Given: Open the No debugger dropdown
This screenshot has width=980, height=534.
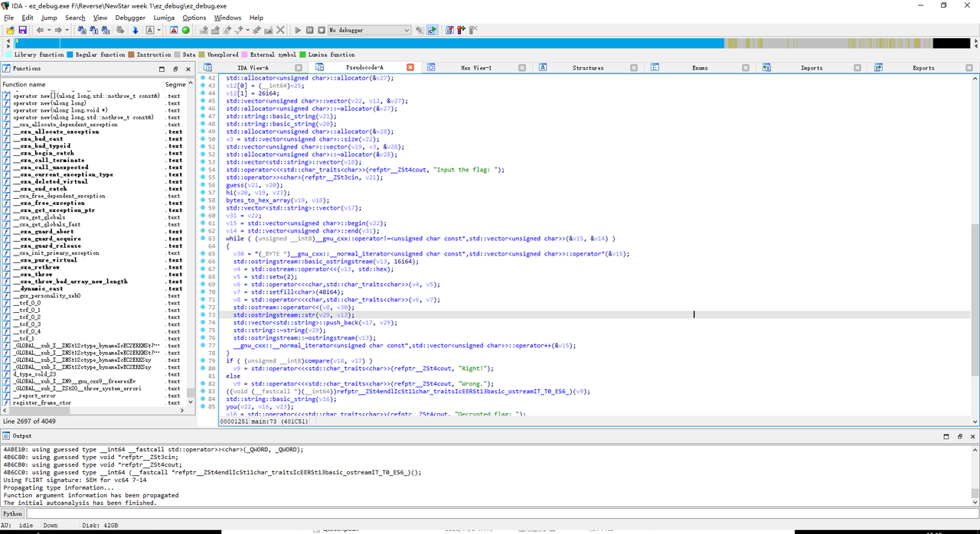Looking at the screenshot, I should (369, 30).
